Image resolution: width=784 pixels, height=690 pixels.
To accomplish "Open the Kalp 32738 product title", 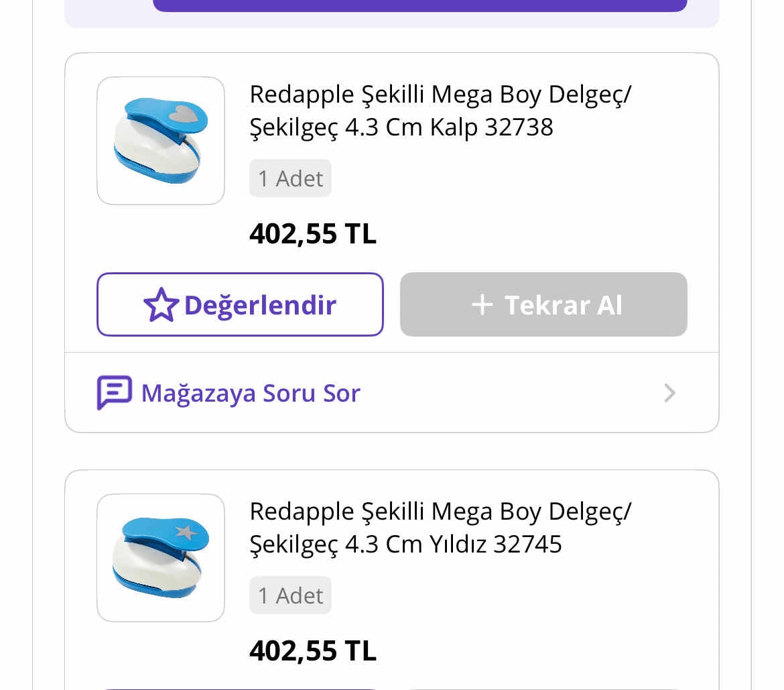I will (440, 111).
